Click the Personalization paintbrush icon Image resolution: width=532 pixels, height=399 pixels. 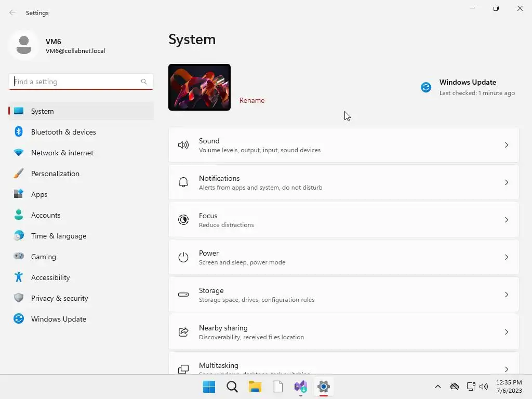(x=19, y=174)
